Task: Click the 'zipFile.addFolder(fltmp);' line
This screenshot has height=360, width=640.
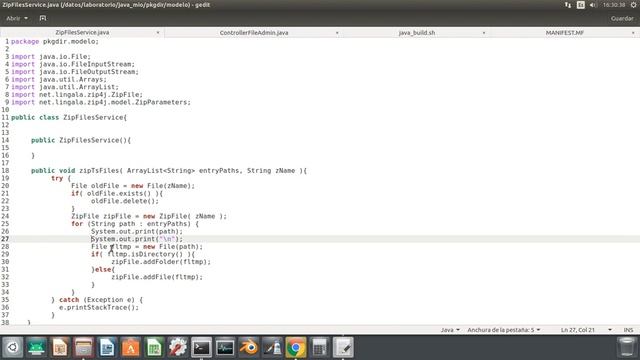Action: coord(161,262)
